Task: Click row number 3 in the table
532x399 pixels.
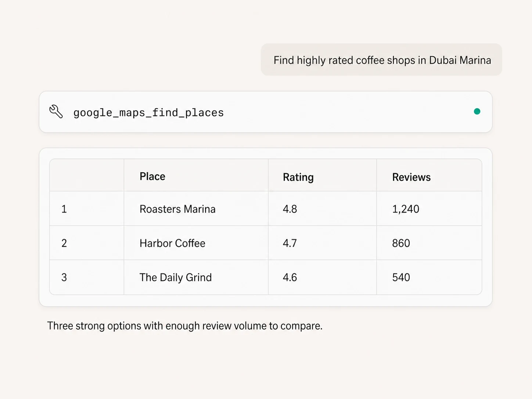Action: 64,277
